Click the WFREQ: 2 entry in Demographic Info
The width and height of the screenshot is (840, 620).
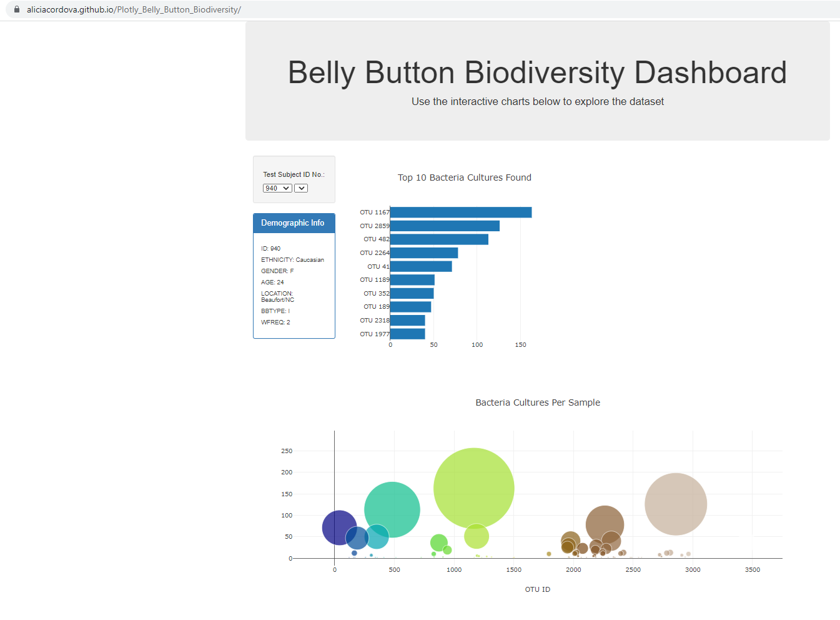point(275,322)
